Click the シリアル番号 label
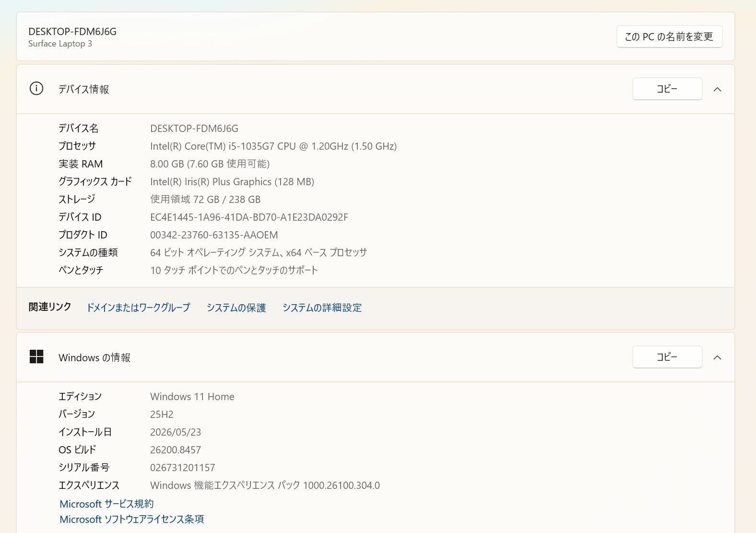 (84, 467)
